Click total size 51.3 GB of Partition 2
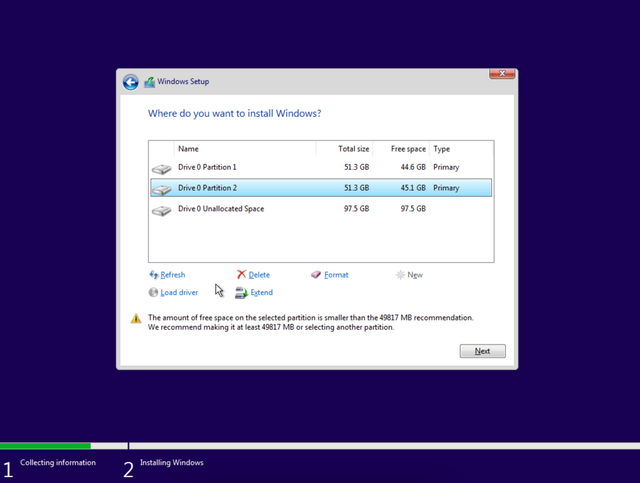The width and height of the screenshot is (640, 483). click(356, 188)
